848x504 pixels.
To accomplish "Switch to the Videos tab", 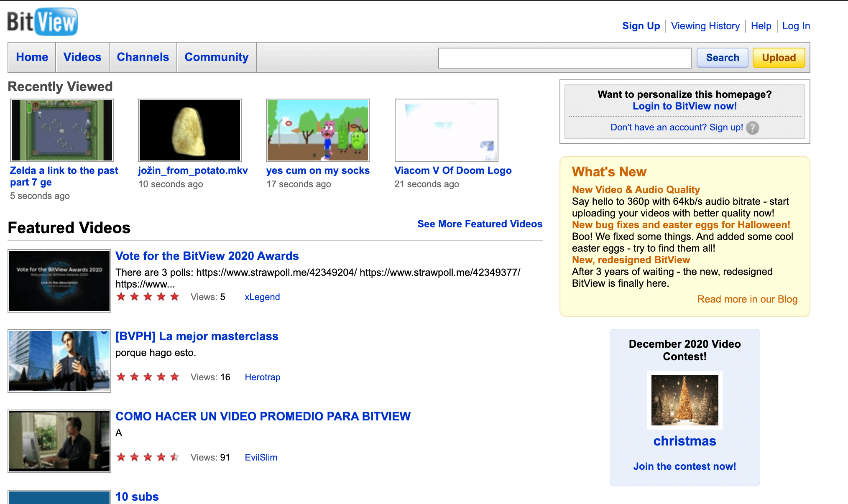I will tap(82, 57).
